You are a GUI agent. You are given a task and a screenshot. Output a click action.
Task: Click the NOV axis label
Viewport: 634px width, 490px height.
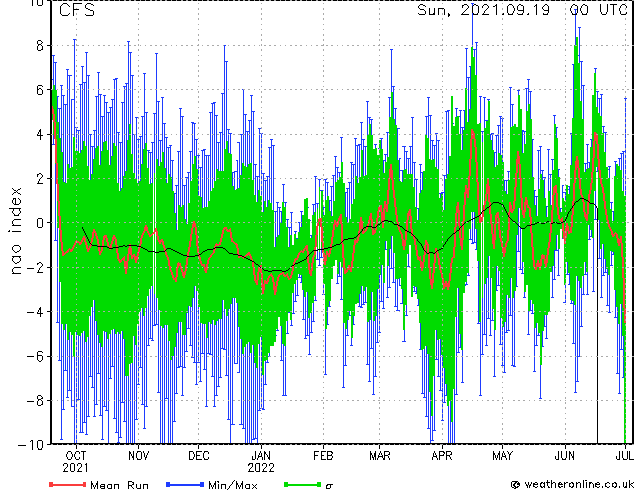[x=139, y=456]
